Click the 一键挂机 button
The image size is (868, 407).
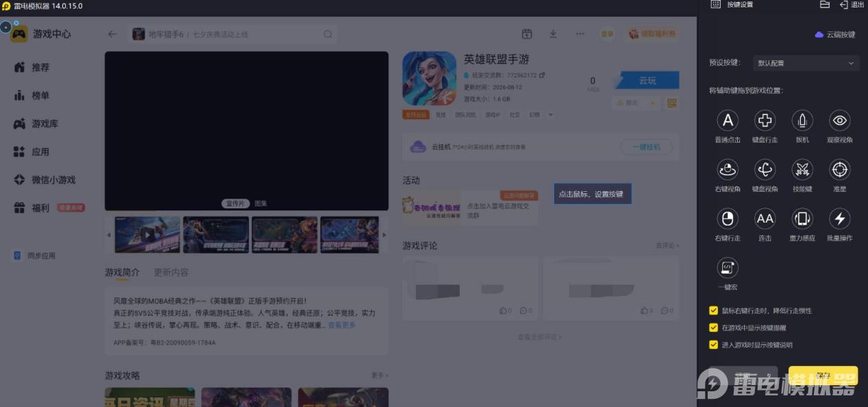click(x=646, y=147)
